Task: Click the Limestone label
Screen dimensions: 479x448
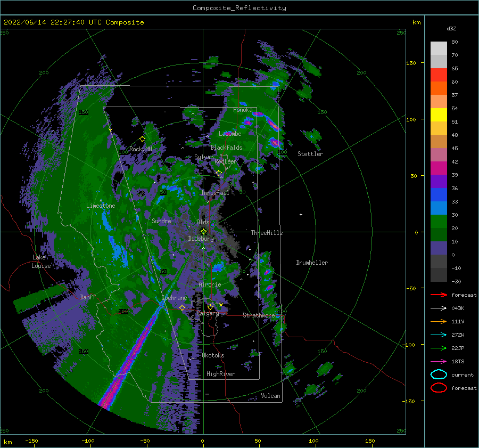Action: [101, 206]
